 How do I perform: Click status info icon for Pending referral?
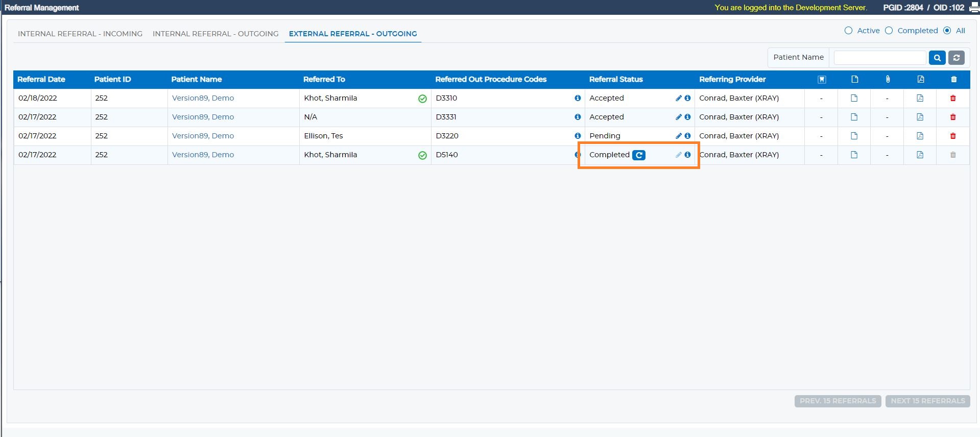(687, 136)
